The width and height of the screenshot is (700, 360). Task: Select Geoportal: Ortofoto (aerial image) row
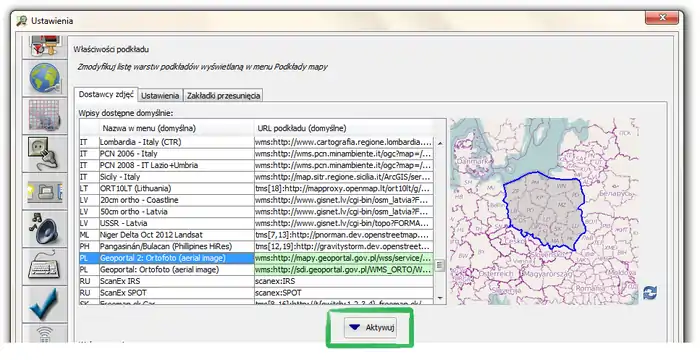point(256,270)
